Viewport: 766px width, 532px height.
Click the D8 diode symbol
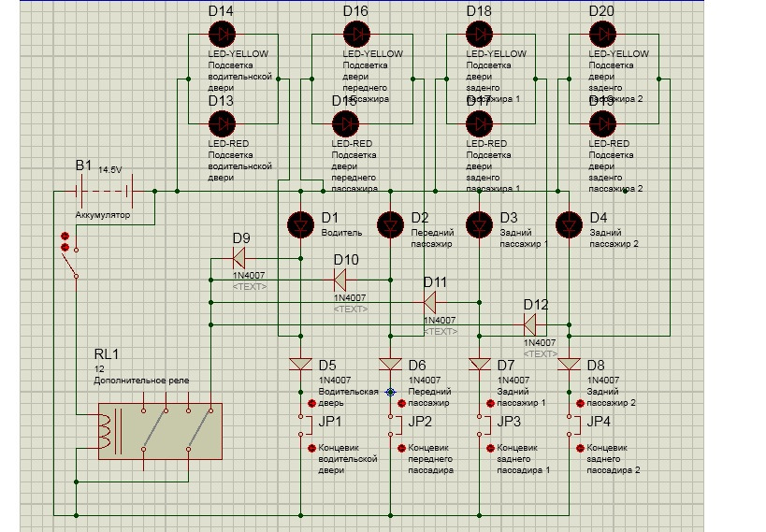(570, 364)
